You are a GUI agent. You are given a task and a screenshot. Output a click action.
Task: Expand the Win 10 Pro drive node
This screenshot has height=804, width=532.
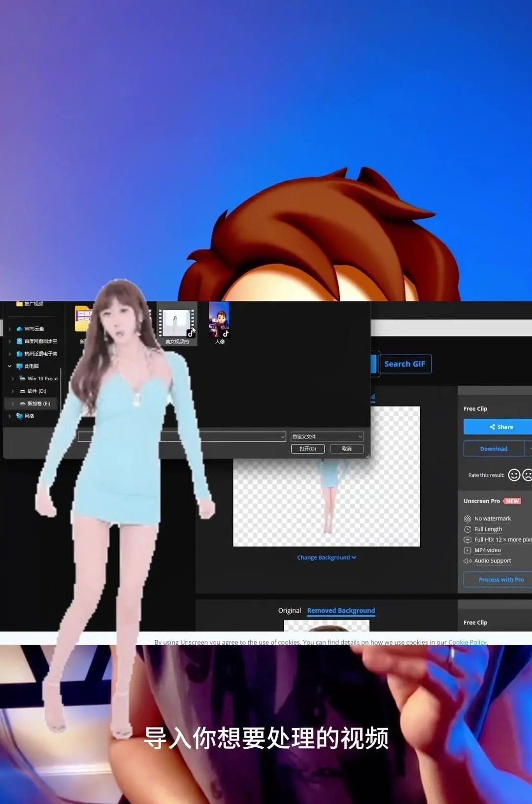click(x=13, y=378)
